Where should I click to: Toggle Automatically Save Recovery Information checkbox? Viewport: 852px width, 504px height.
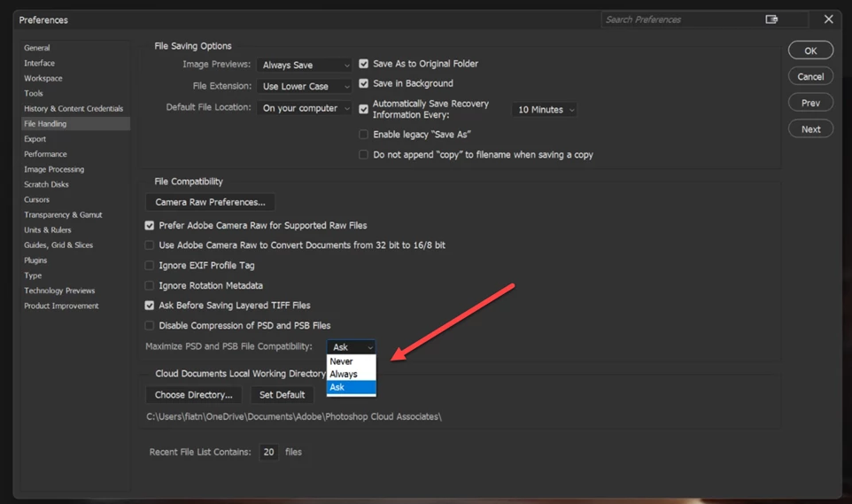click(363, 109)
